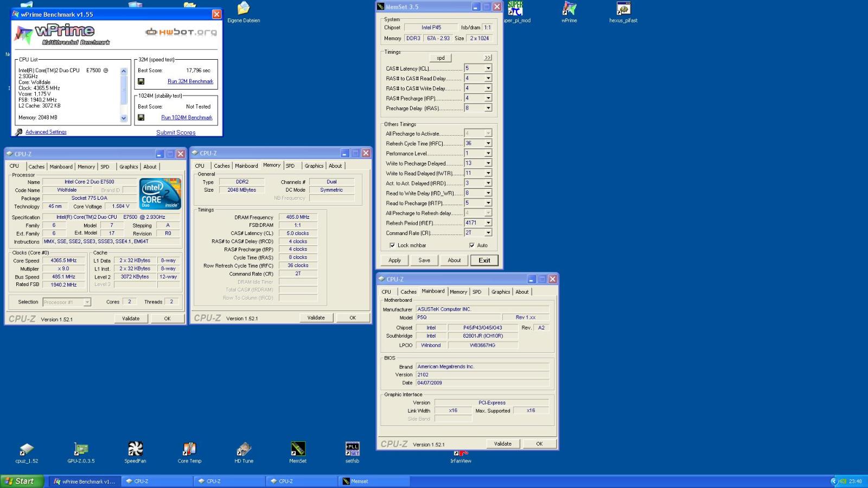Switch to the SPD tab in the CPU-Z Memory window
Screen dimensions: 868x488
[290, 166]
